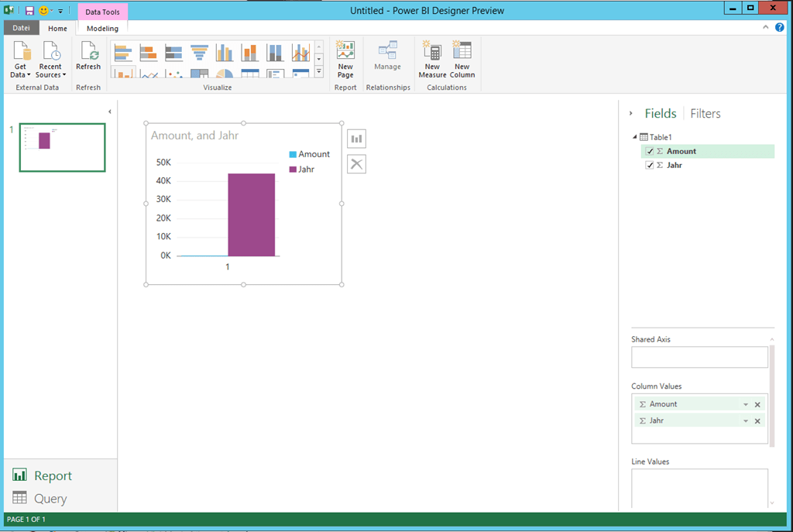Select the line chart visualization
The height and width of the screenshot is (532, 793).
click(x=148, y=73)
